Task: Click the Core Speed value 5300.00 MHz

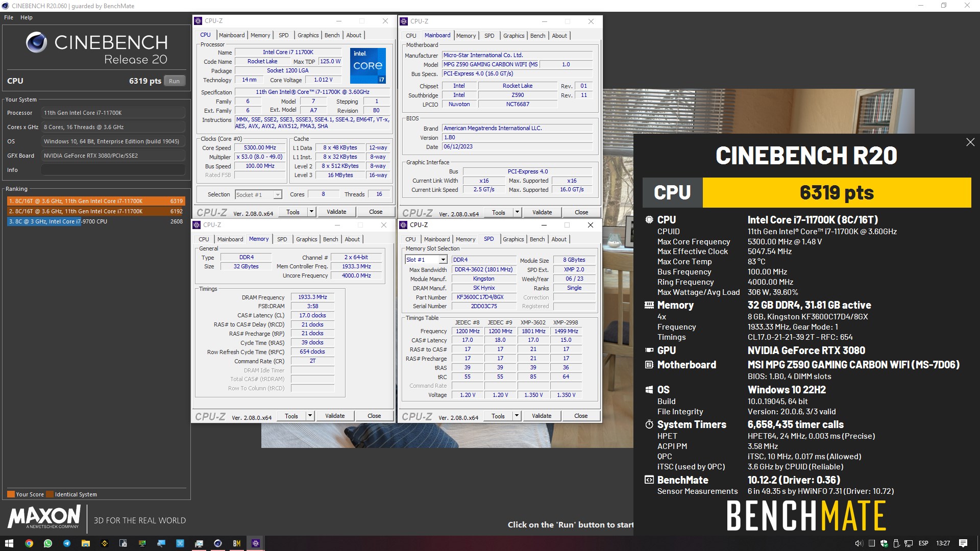Action: pyautogui.click(x=260, y=147)
